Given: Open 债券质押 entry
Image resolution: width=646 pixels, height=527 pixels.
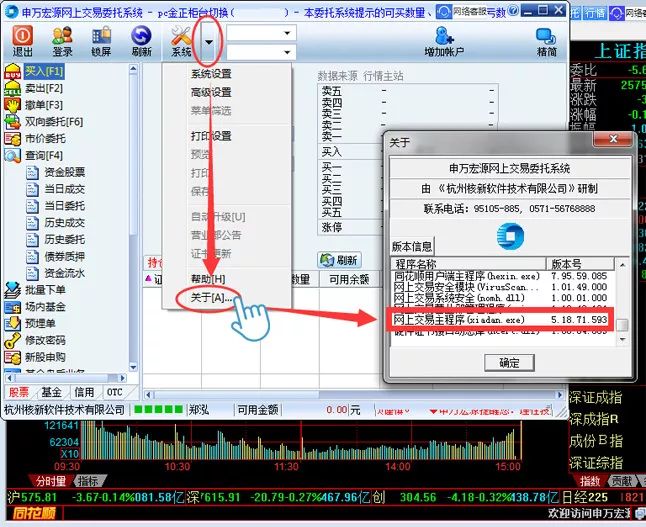Looking at the screenshot, I should pyautogui.click(x=64, y=256).
